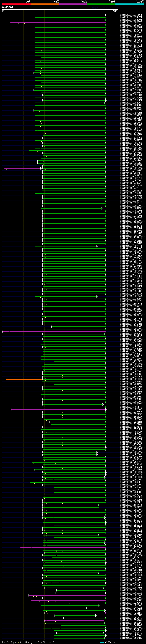Select the UniRef100_Q8LK55 hit label
Viewport: 146px width, 644px height.
[x=131, y=55]
